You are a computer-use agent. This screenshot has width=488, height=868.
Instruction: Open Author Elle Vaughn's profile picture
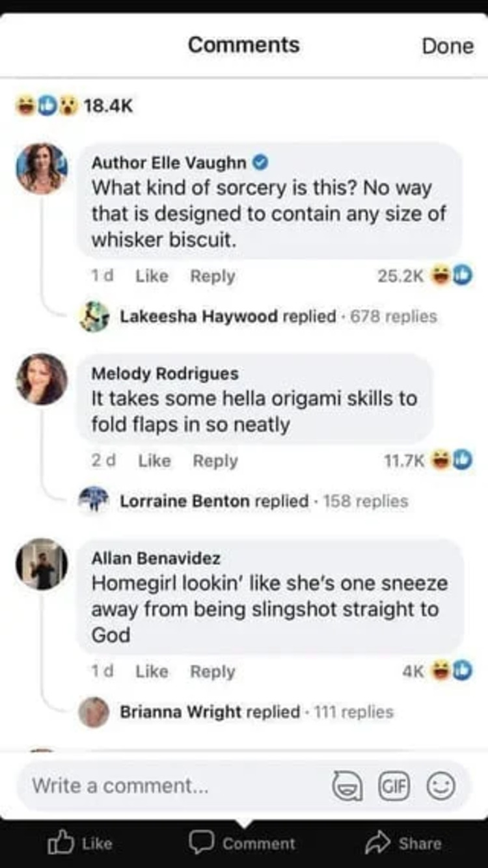42,169
